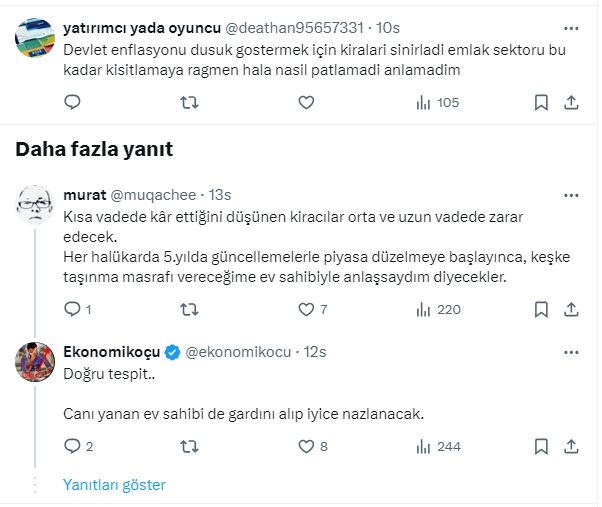Like the yatırımcı yada oyuncu tweet

(306, 102)
